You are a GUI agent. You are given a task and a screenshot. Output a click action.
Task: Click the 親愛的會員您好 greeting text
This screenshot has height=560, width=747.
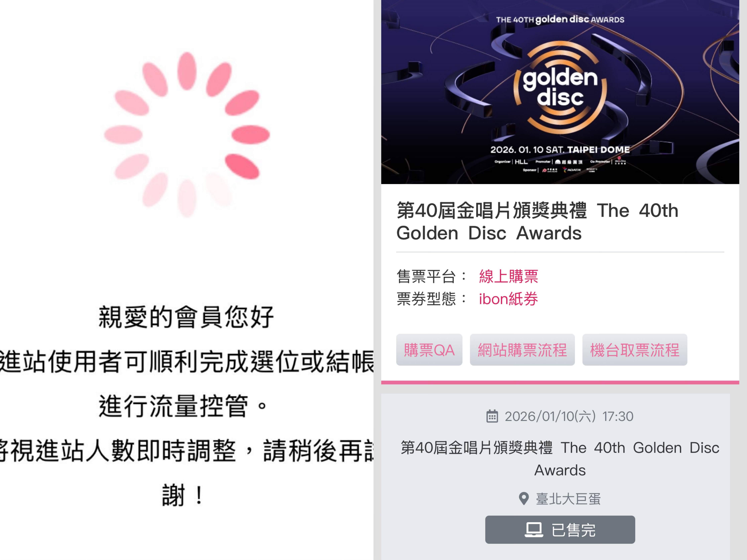coord(186,317)
